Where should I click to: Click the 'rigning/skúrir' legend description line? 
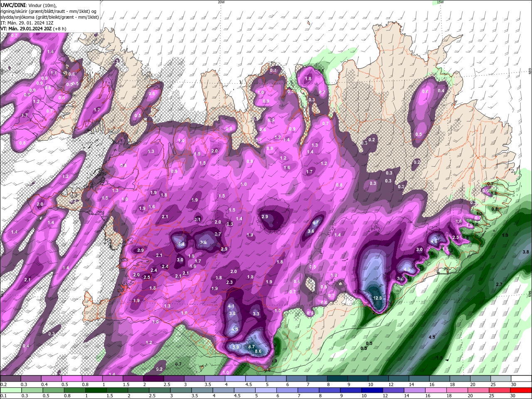(49, 11)
